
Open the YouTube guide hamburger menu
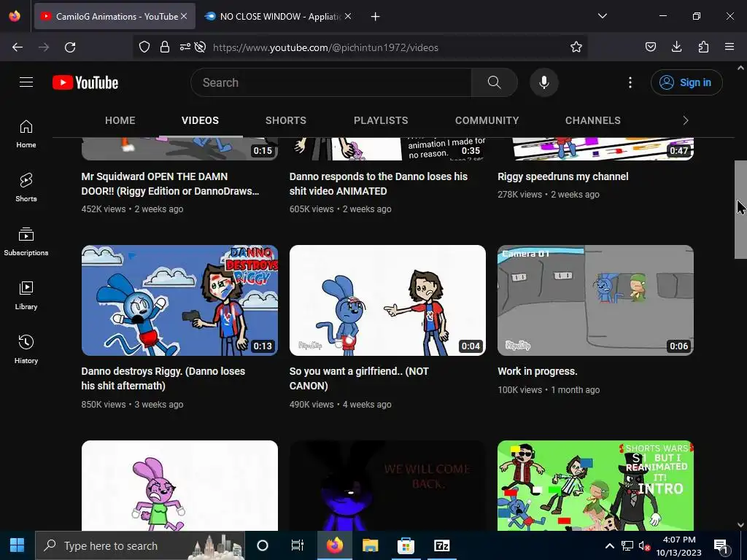[26, 82]
